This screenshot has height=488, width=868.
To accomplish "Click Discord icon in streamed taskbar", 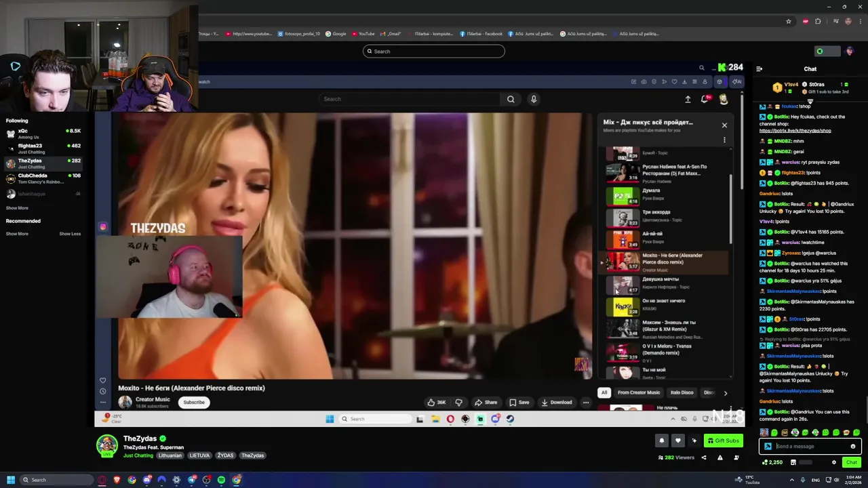I will (x=495, y=419).
